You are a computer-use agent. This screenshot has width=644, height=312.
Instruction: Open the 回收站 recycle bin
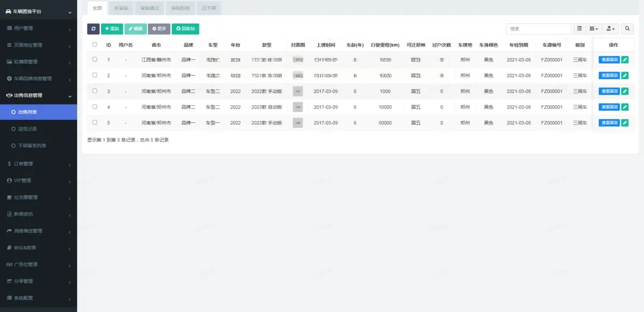coord(185,29)
